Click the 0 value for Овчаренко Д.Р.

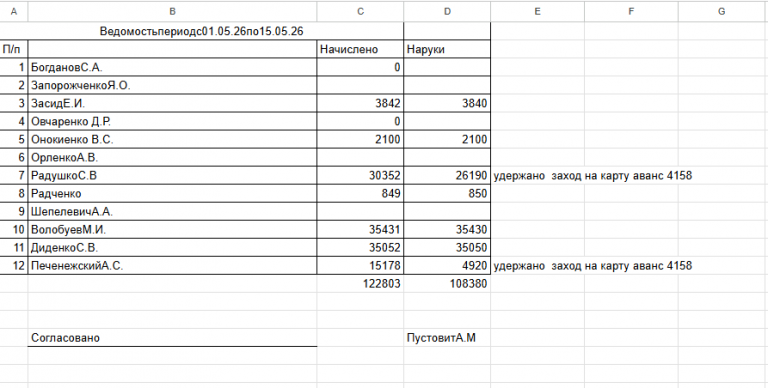click(360, 121)
